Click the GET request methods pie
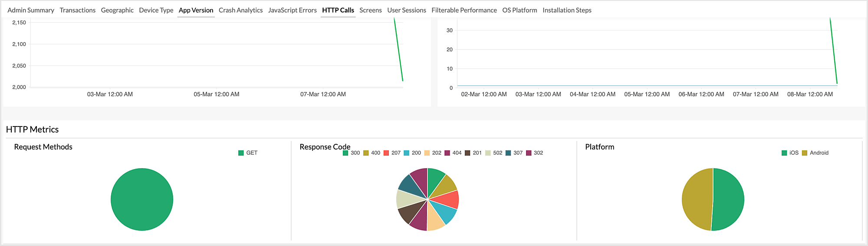The image size is (868, 246). point(142,199)
